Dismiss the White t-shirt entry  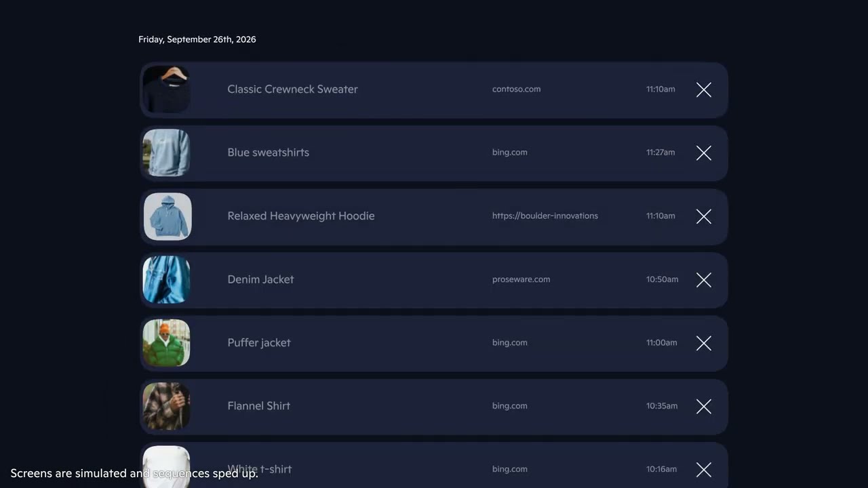(703, 469)
